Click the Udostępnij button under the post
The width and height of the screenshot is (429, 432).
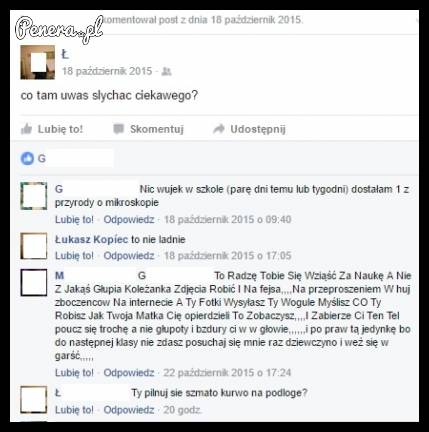coord(249,129)
